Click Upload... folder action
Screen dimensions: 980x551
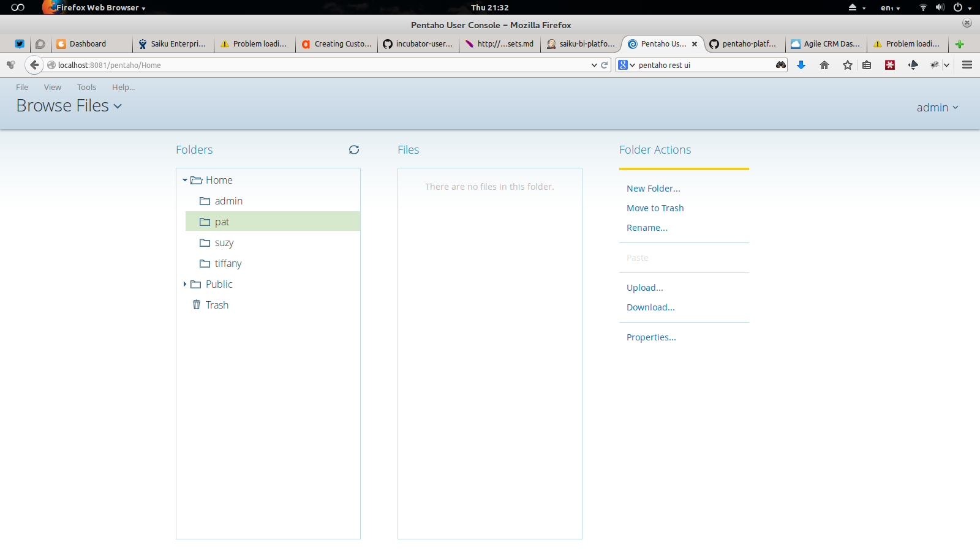coord(645,288)
